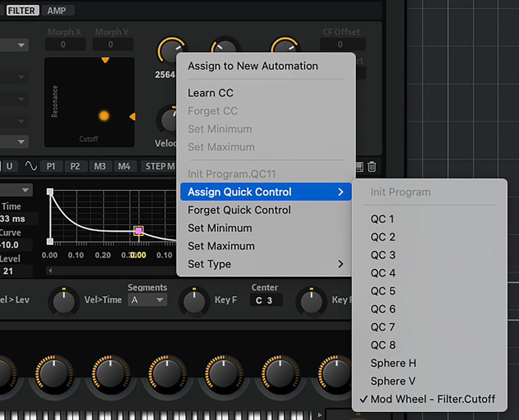Image resolution: width=519 pixels, height=420 pixels.
Task: Click the save icon next to the trash
Action: point(359,166)
